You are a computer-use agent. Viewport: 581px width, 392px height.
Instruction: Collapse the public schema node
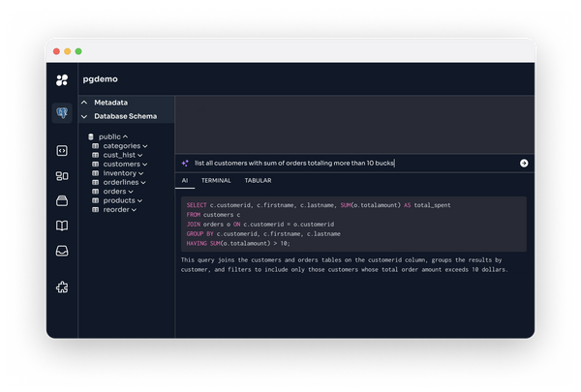[x=126, y=136]
